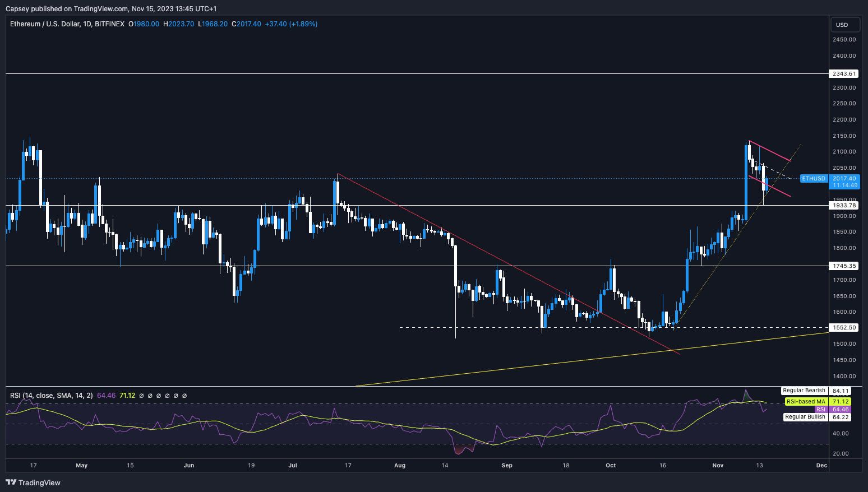Click the RSI source code icon
This screenshot has height=492, width=868.
[158, 396]
